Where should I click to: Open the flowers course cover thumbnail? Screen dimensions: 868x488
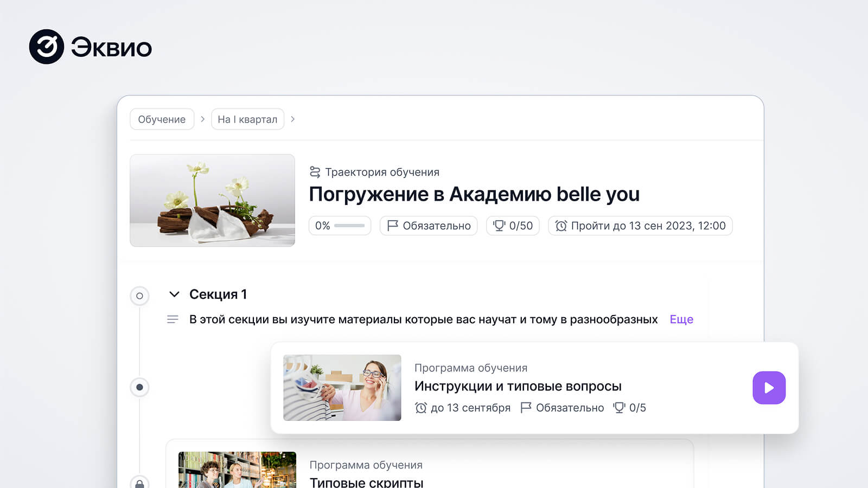click(x=212, y=201)
